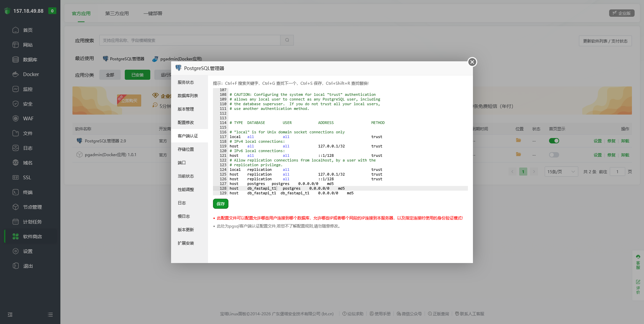Open the folder location icon for PostgreSQL管理器 row

(x=519, y=140)
